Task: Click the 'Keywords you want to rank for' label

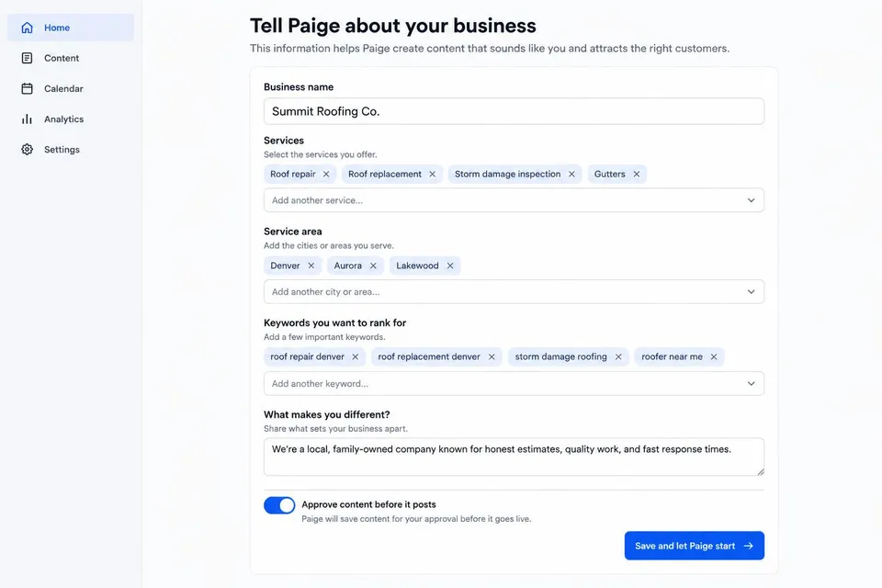Action: pyautogui.click(x=334, y=323)
